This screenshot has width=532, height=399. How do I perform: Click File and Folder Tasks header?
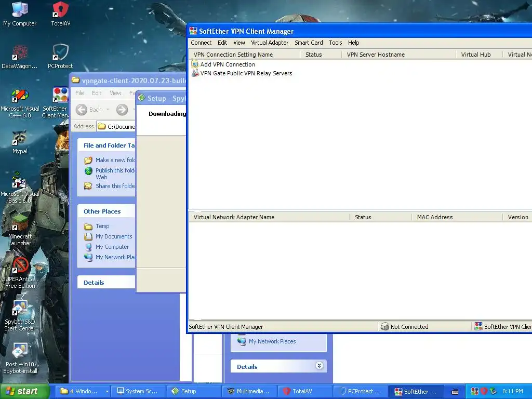tap(106, 145)
